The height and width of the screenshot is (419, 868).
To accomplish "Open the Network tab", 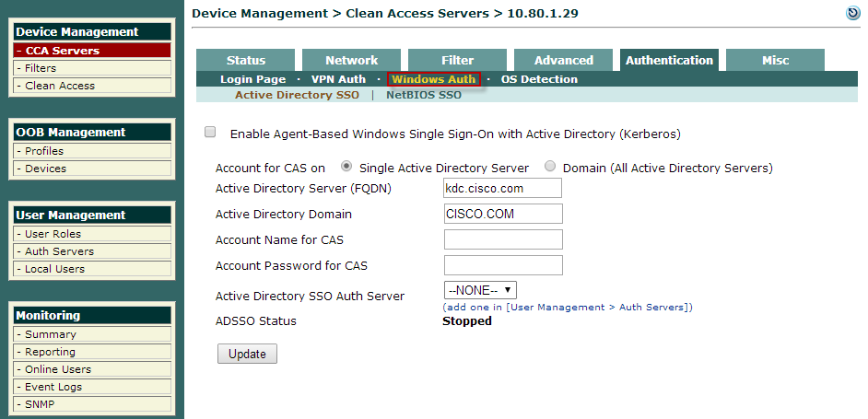I will click(x=351, y=61).
